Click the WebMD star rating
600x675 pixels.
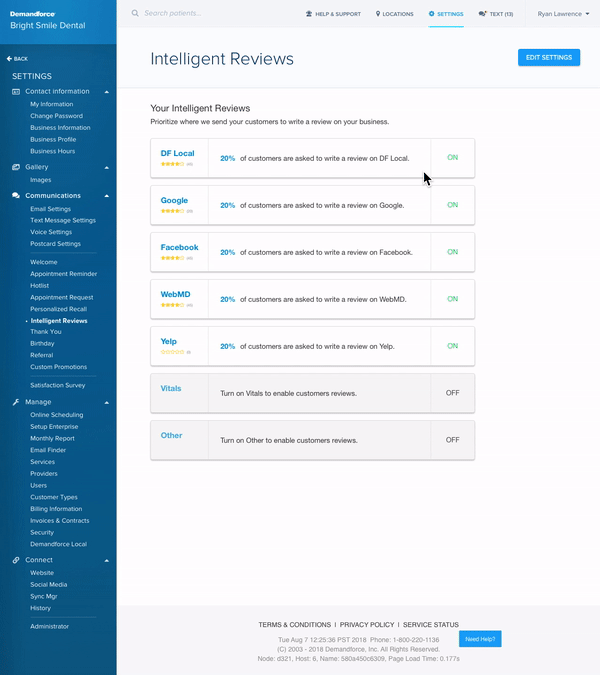(x=172, y=305)
